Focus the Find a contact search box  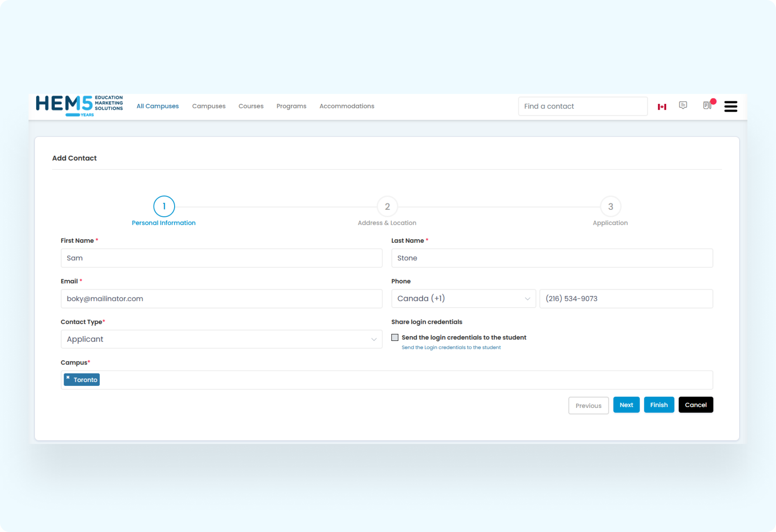(x=582, y=106)
